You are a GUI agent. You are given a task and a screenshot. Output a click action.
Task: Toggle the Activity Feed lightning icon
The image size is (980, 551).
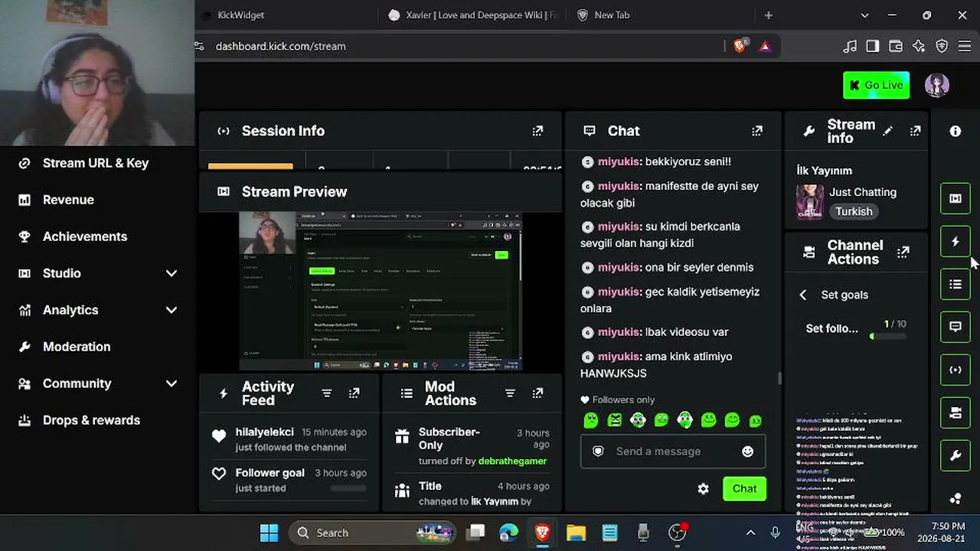[x=955, y=242]
